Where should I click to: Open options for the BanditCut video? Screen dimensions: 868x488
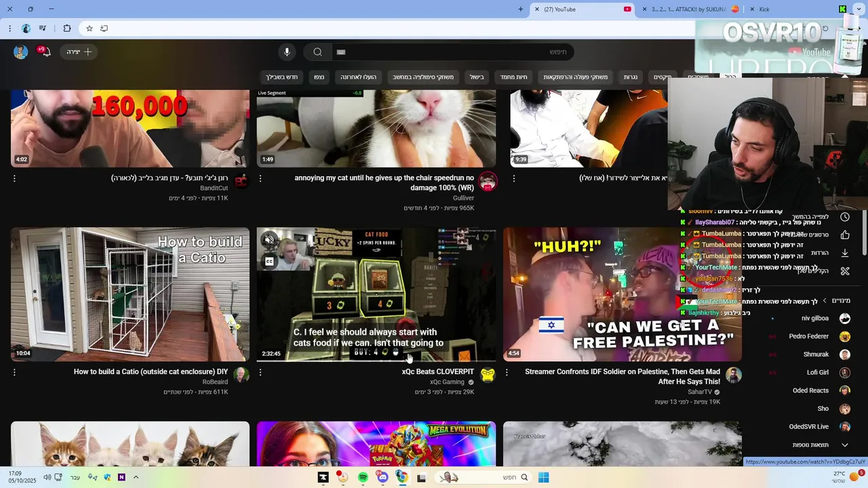[x=14, y=178]
